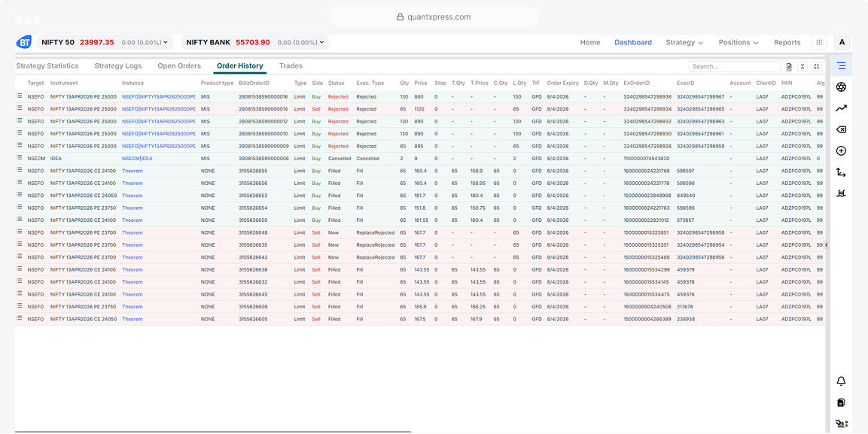Sort by the ClientID column header
The width and height of the screenshot is (868, 434).
[766, 83]
